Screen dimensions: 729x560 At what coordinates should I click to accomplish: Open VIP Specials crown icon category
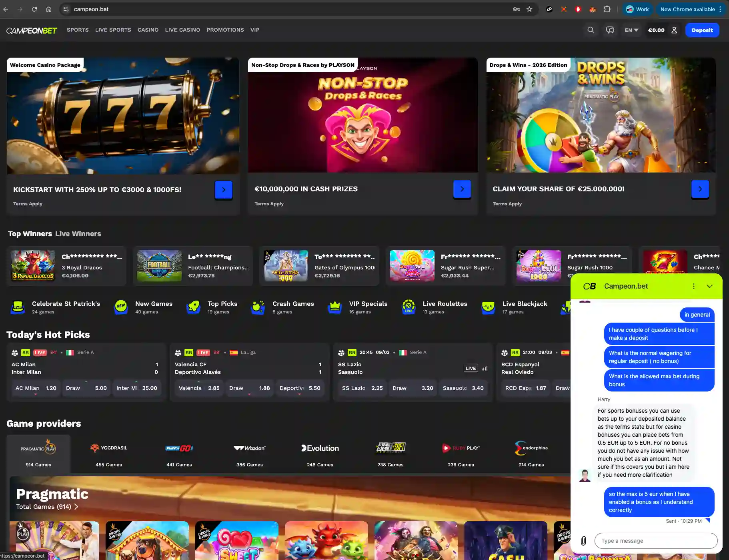pyautogui.click(x=335, y=307)
